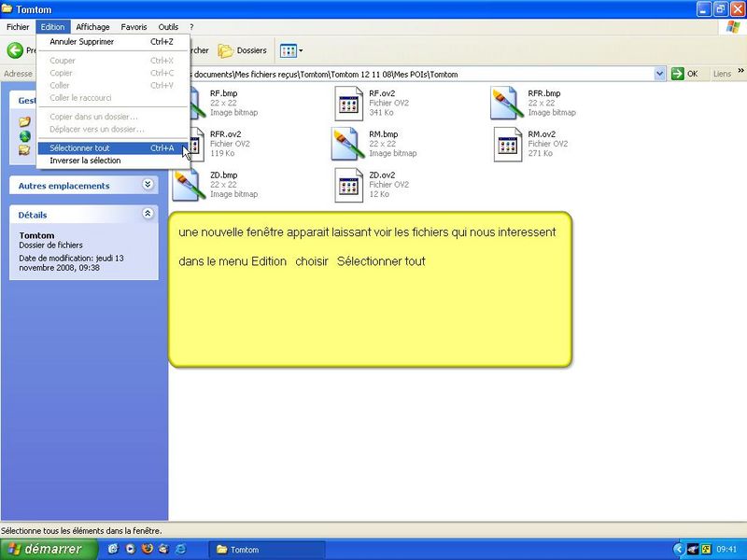Open the Dossiers folders pane button
This screenshot has height=560, width=747.
click(x=243, y=50)
